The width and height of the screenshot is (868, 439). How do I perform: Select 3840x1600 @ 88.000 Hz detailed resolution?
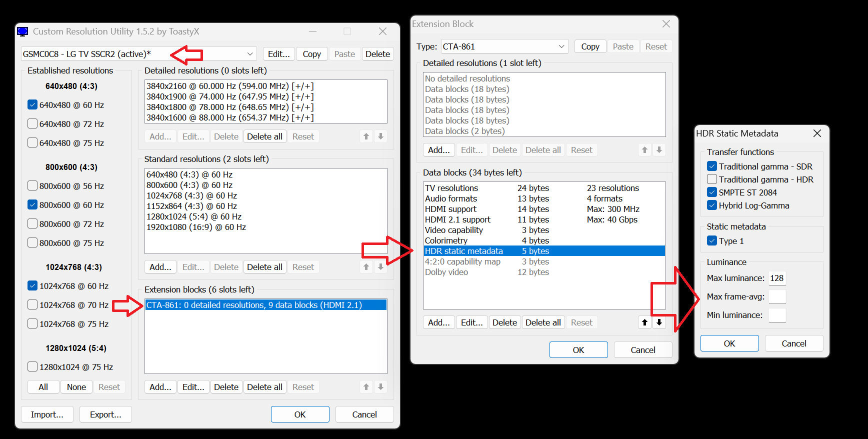[x=265, y=117]
